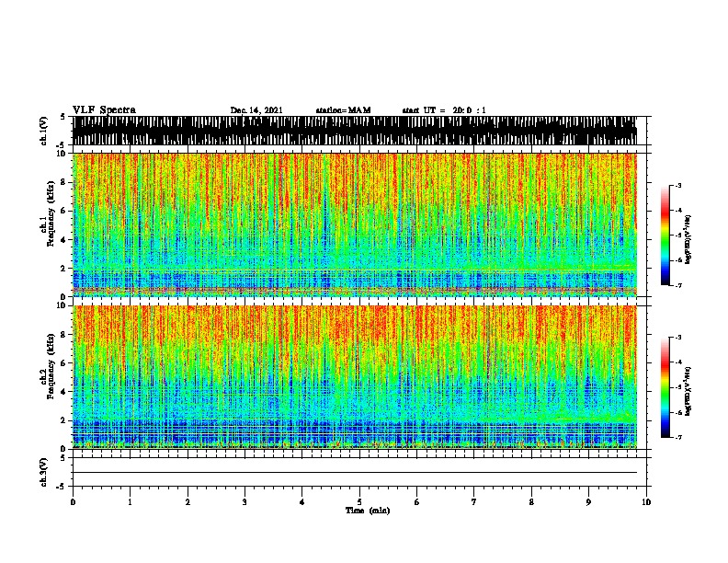Click time axis tick label '1'
This screenshot has width=728, height=563.
131,502
